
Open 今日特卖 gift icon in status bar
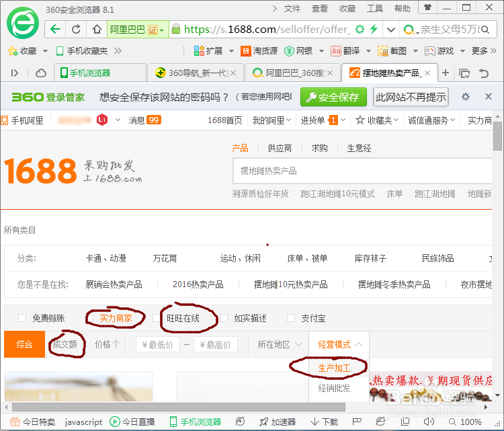click(x=15, y=422)
